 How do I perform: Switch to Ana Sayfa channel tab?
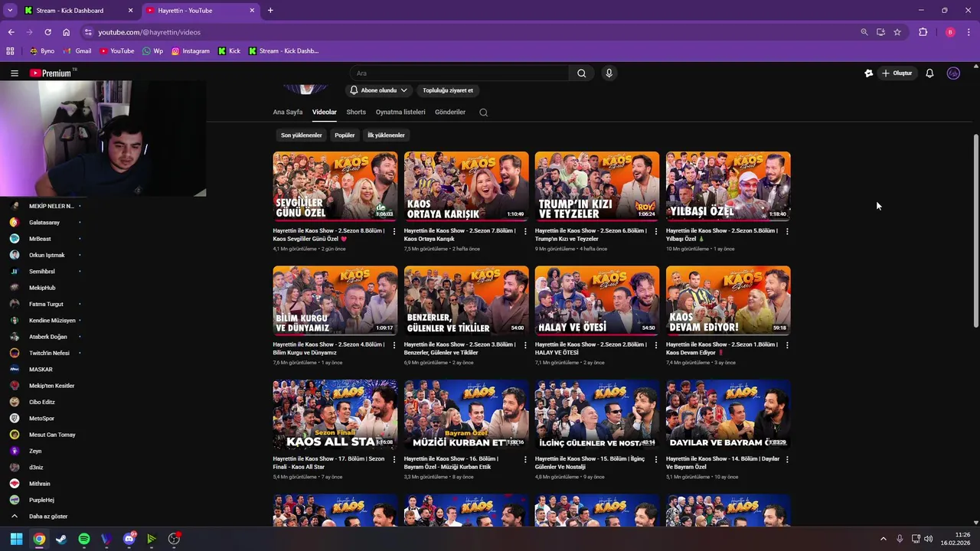pyautogui.click(x=288, y=112)
